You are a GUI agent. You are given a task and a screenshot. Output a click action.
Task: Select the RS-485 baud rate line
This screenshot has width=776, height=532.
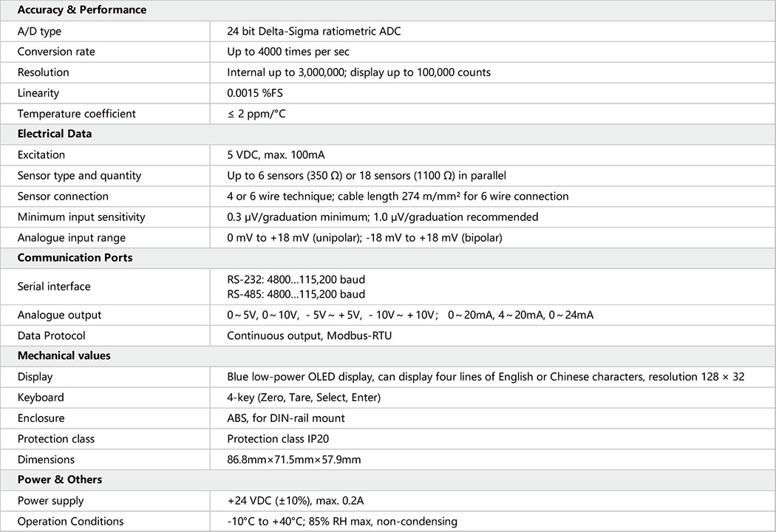[296, 294]
